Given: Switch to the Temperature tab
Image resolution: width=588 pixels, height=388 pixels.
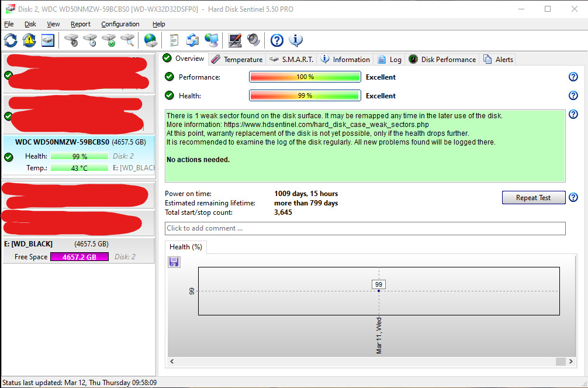Looking at the screenshot, I should tap(237, 59).
